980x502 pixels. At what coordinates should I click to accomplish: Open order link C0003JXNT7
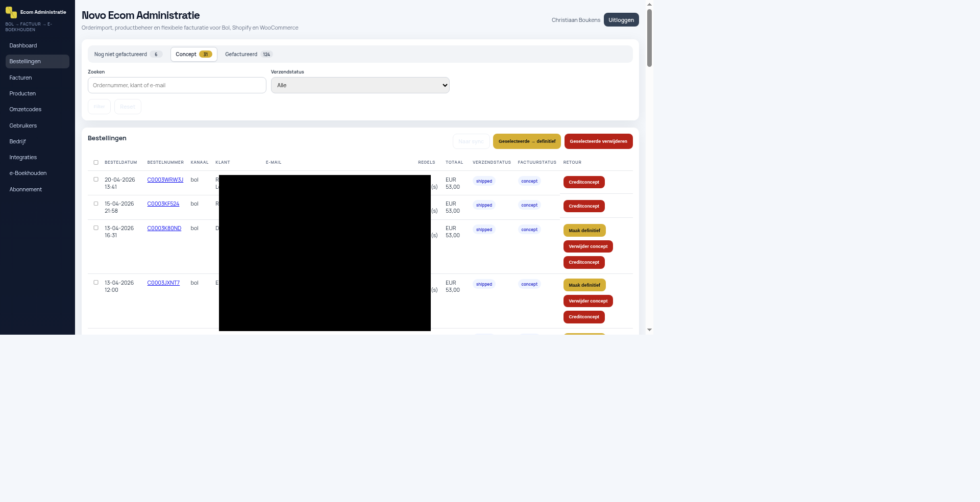coord(163,283)
